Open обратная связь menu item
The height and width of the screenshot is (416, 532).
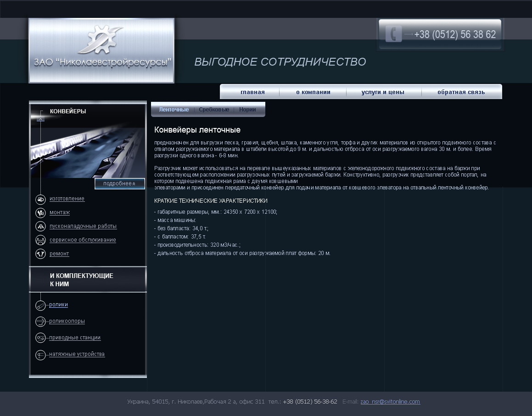(461, 92)
